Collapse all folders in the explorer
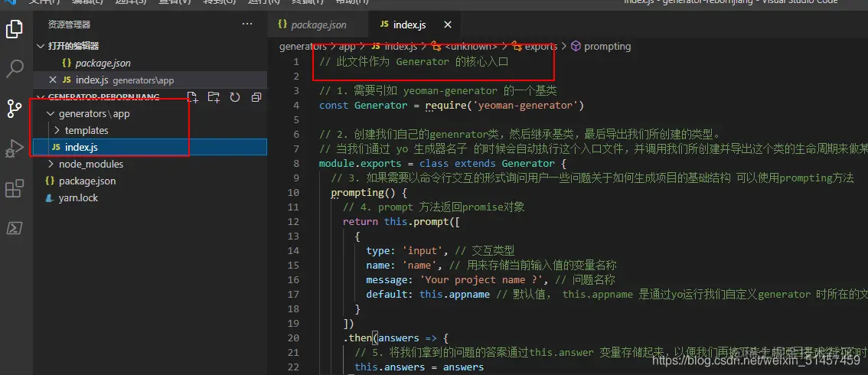This screenshot has height=375, width=868. (256, 97)
